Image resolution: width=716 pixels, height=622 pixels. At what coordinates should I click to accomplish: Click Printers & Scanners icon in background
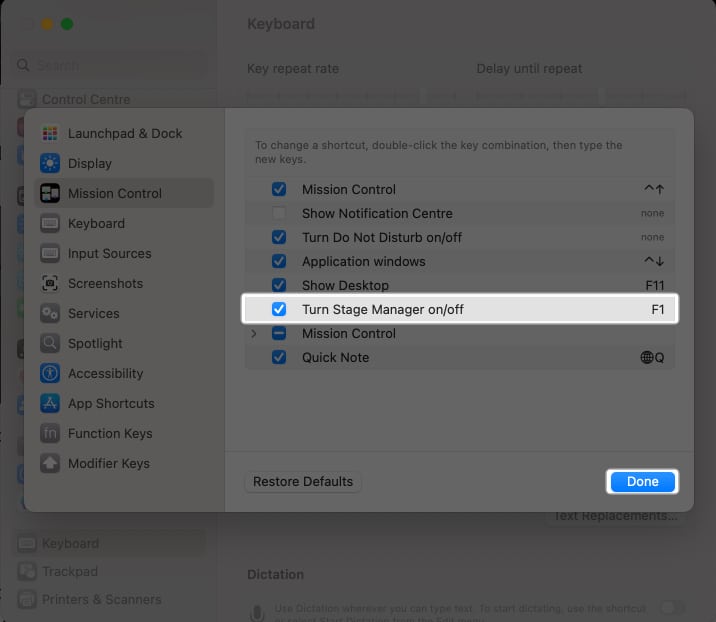(x=26, y=600)
